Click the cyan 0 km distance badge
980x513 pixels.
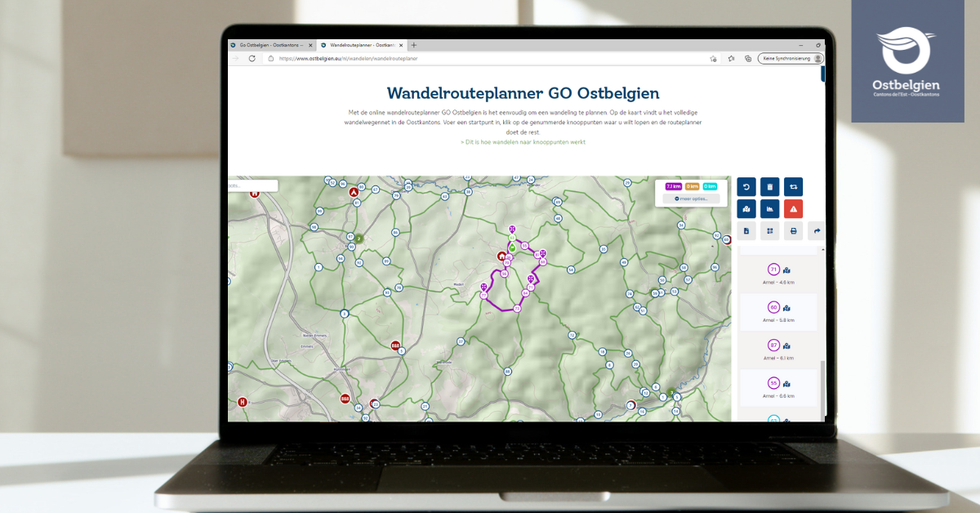pos(710,187)
